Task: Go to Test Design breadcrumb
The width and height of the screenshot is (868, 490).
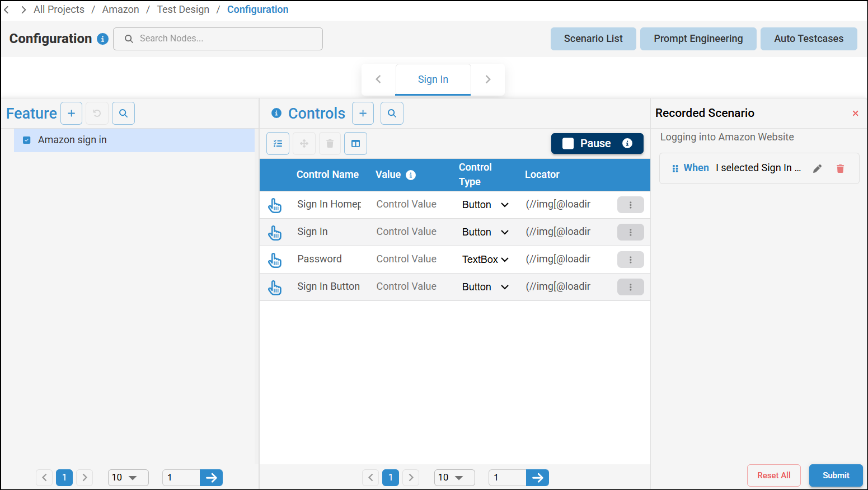Action: point(183,10)
